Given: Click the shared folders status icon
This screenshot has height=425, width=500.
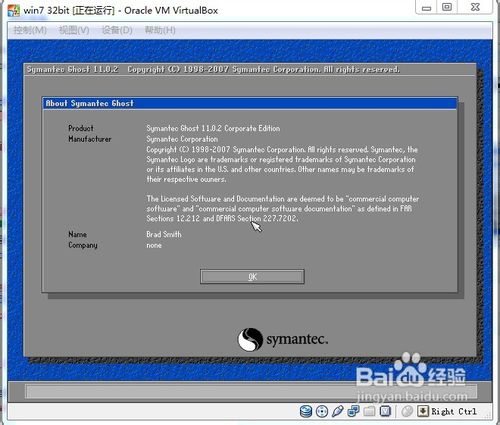Looking at the screenshot, I should point(369,411).
